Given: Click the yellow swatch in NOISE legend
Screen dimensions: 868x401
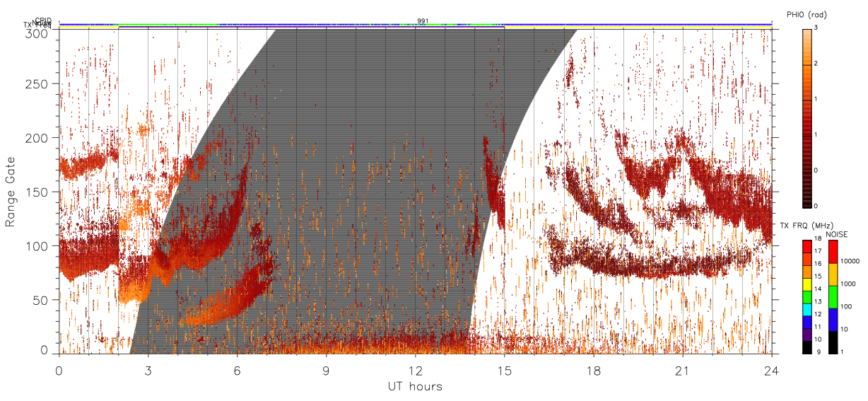Looking at the screenshot, I should pos(833,274).
